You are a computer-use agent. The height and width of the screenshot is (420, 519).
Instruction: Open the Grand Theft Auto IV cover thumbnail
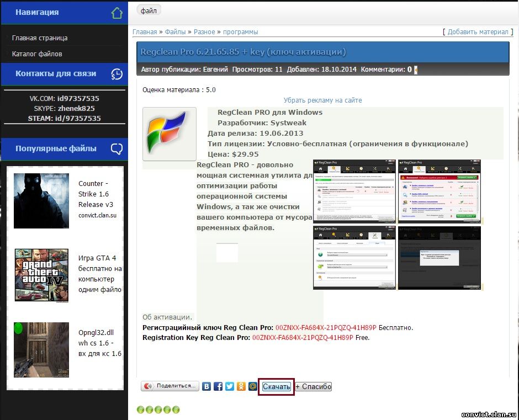tap(42, 275)
